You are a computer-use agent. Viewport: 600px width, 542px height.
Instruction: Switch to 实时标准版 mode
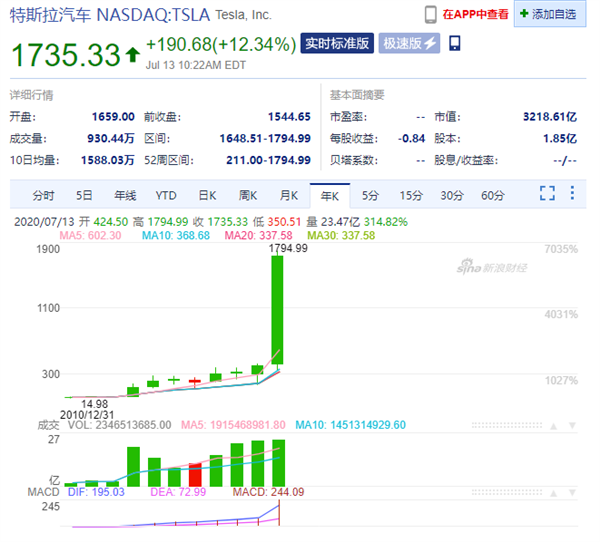(x=337, y=44)
